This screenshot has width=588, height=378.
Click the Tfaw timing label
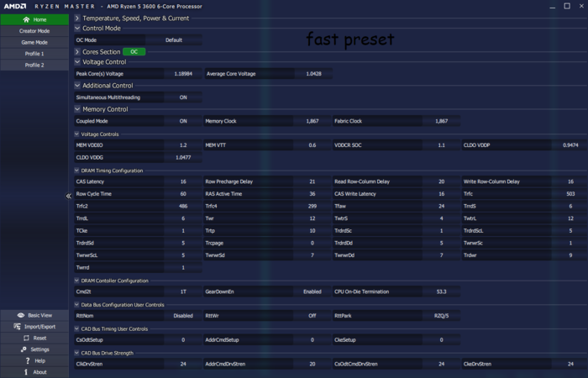340,207
